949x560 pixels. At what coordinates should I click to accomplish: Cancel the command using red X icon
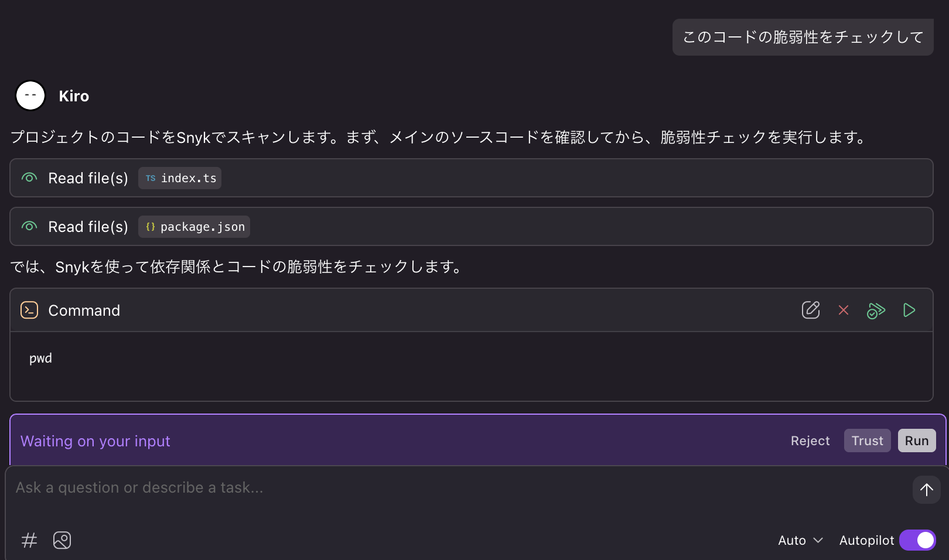[843, 310]
